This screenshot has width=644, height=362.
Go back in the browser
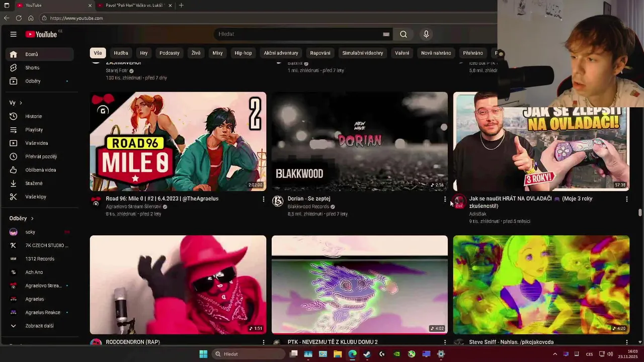click(x=7, y=18)
